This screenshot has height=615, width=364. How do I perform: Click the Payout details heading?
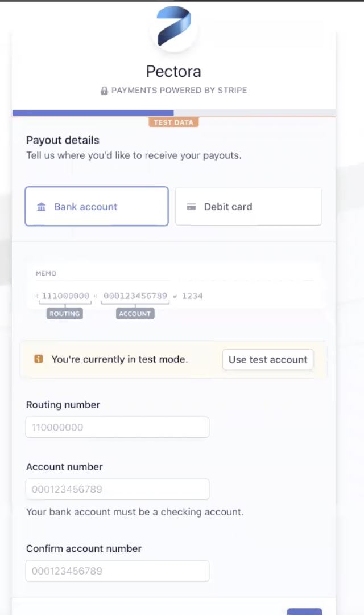tap(63, 140)
